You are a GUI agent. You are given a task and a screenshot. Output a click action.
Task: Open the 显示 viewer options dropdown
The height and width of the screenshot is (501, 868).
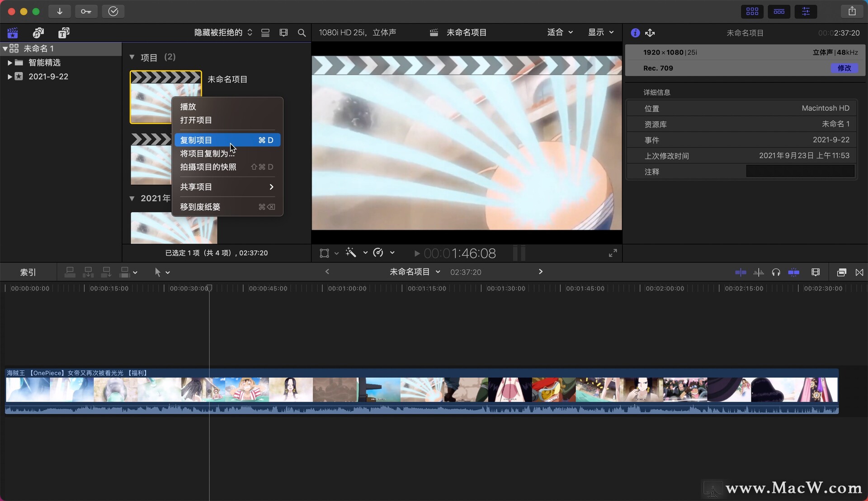[601, 32]
